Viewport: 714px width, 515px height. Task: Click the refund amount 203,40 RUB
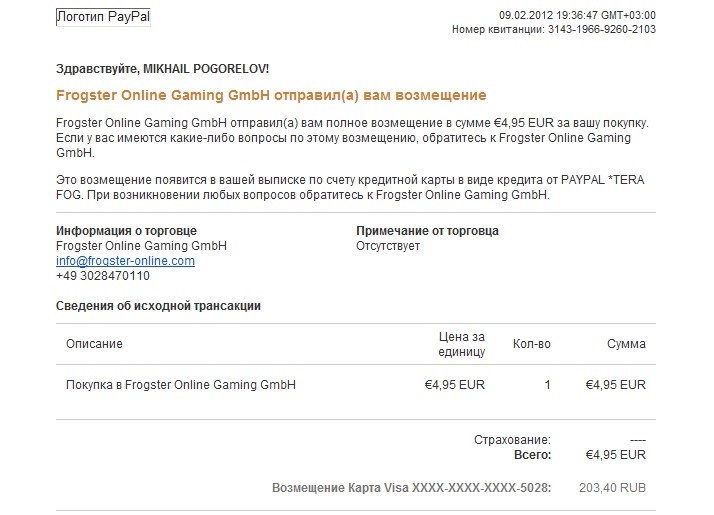[x=612, y=488]
